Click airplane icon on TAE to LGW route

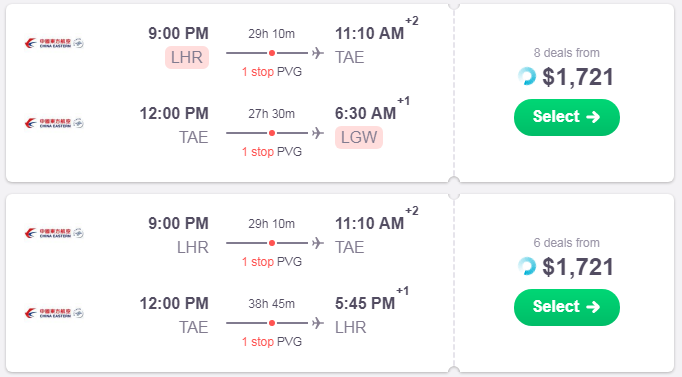tap(318, 133)
